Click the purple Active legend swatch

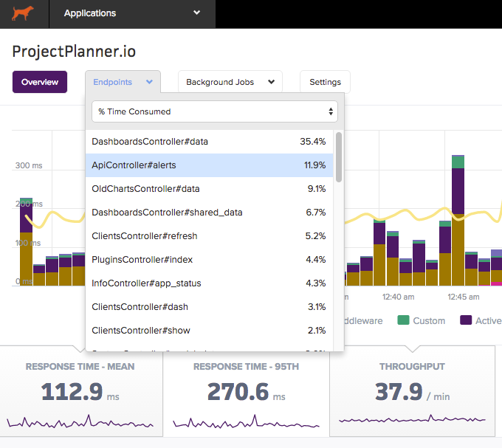(466, 320)
